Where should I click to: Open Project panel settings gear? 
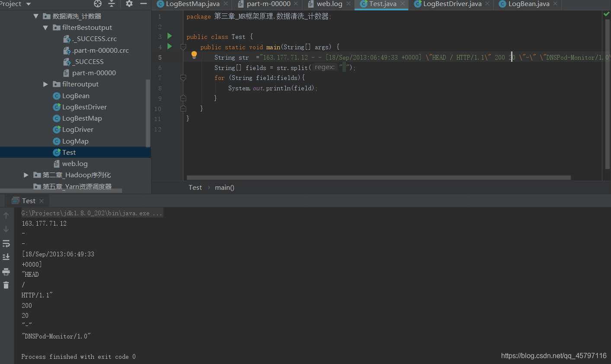click(129, 4)
